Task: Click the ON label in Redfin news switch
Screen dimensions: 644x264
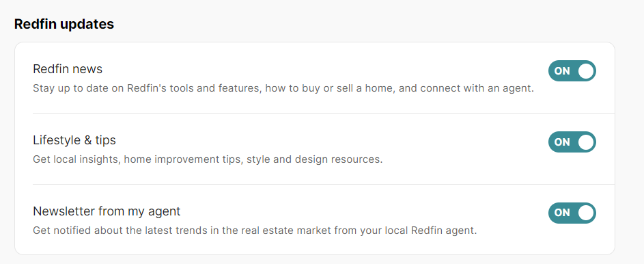Action: pos(562,70)
